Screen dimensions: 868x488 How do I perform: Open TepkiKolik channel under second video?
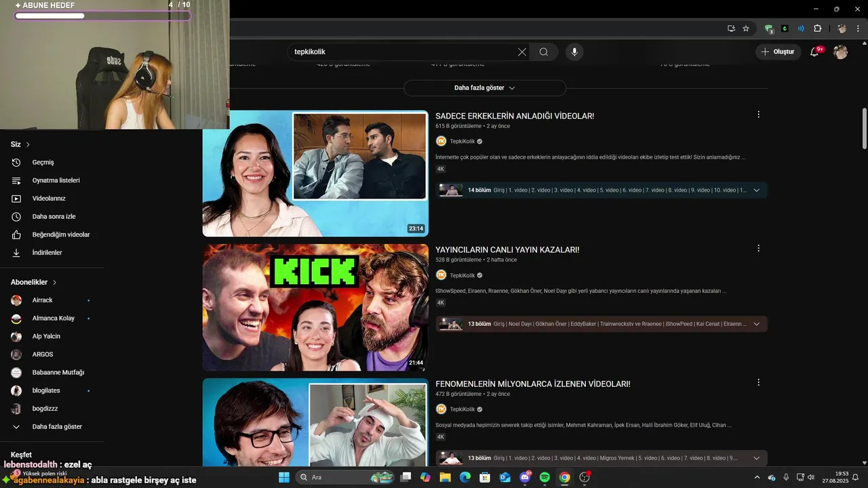pyautogui.click(x=462, y=275)
